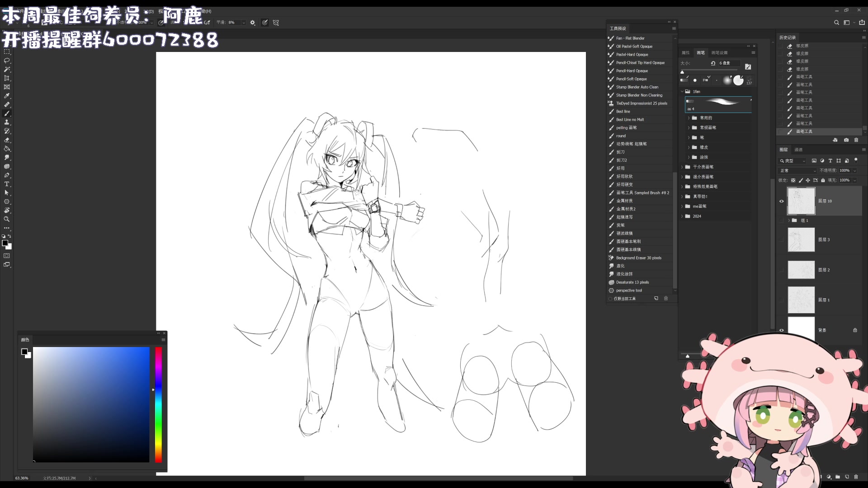Screen dimensions: 868x488
Task: Collapse the 1fan brush folder
Action: pos(682,91)
